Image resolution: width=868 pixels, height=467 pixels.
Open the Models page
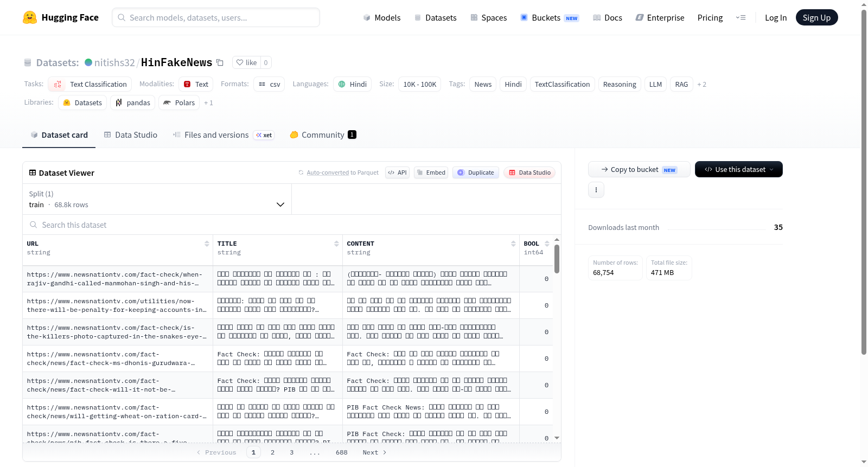(x=382, y=17)
